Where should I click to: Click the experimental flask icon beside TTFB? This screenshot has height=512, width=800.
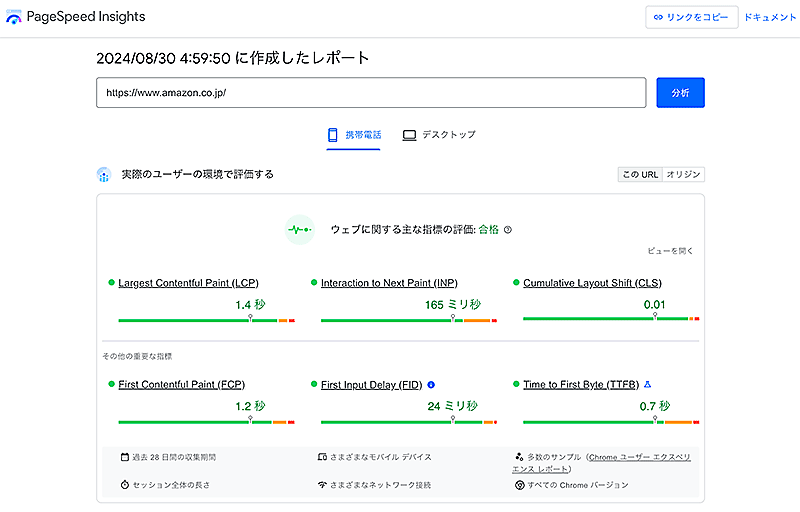pos(647,384)
